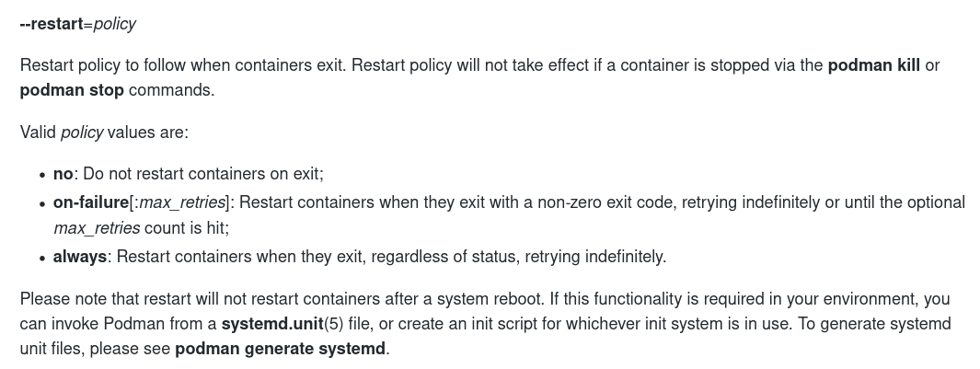This screenshot has height=369, width=980.
Task: Click the bold 'podman kill' command
Action: 873,66
